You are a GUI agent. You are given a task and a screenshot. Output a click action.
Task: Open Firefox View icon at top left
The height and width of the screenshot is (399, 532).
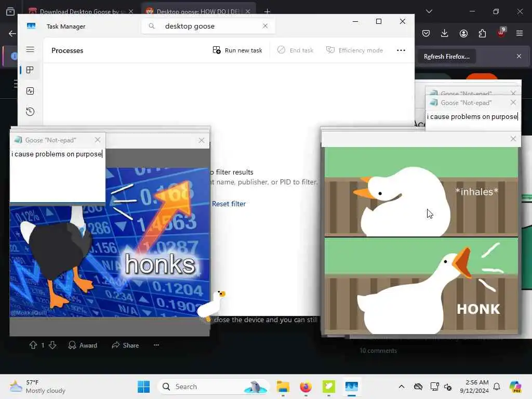click(10, 11)
